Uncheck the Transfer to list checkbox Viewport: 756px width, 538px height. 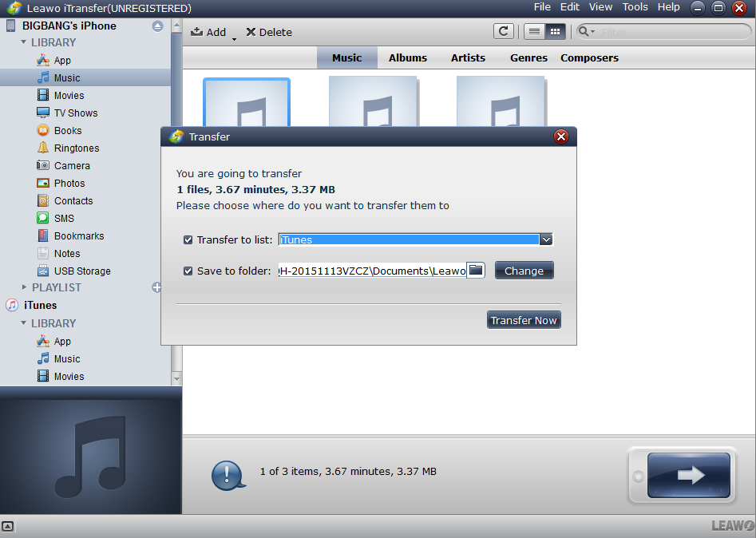(188, 239)
